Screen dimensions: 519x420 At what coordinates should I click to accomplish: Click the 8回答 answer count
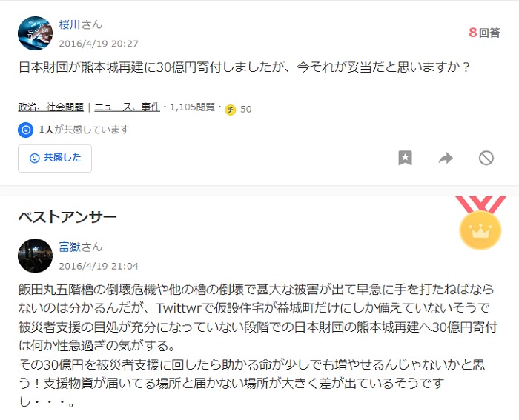[x=484, y=33]
